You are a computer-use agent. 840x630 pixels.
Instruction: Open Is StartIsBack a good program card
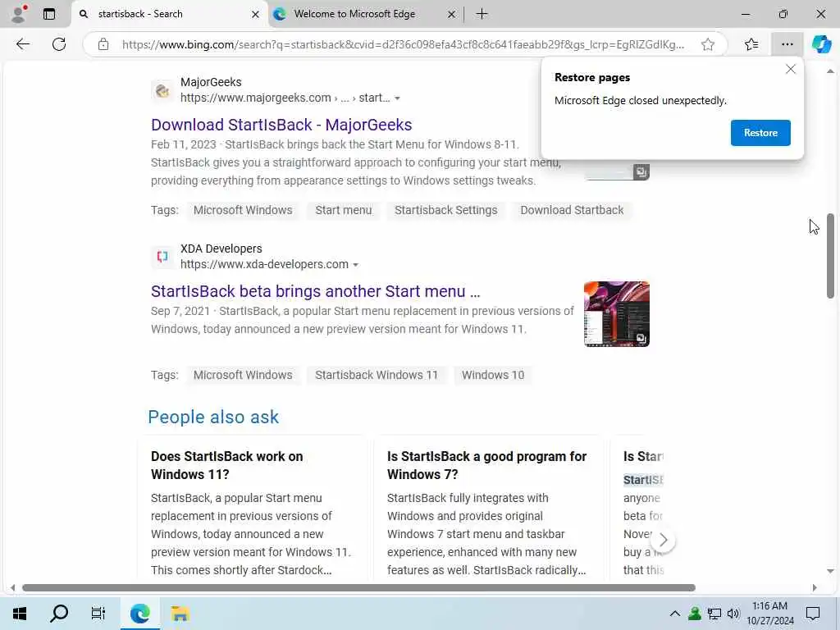pos(489,509)
